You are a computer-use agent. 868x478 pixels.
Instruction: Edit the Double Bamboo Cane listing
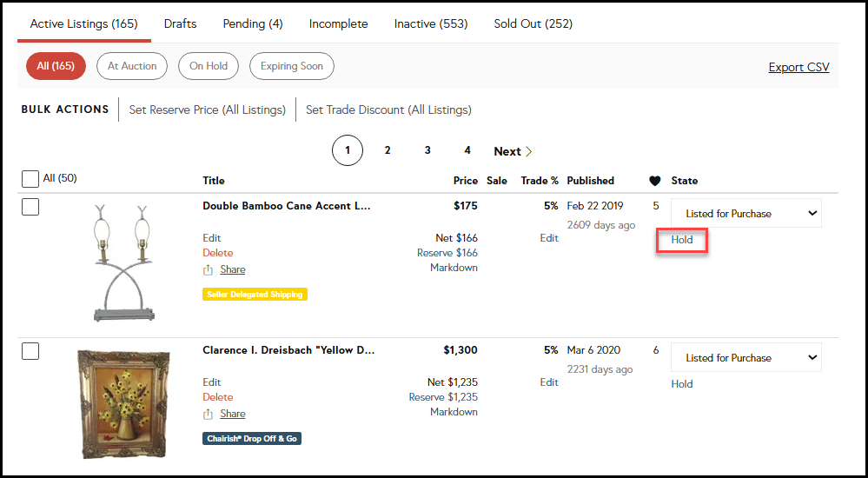pyautogui.click(x=211, y=238)
